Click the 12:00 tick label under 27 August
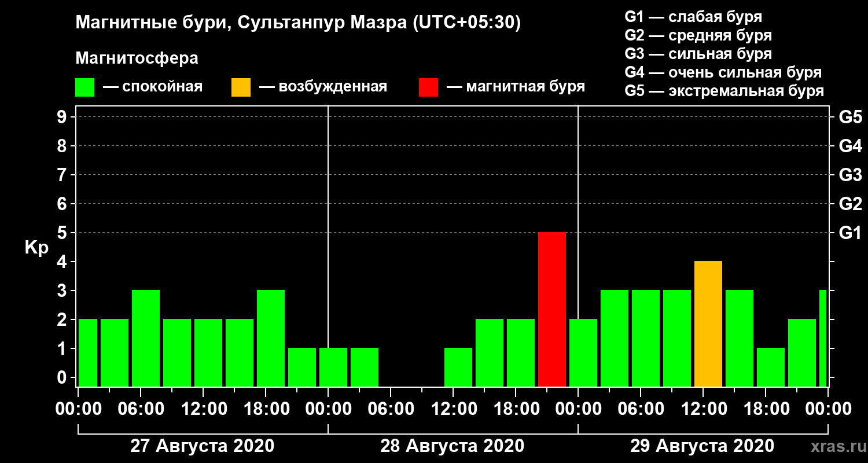The image size is (868, 463). click(x=204, y=409)
